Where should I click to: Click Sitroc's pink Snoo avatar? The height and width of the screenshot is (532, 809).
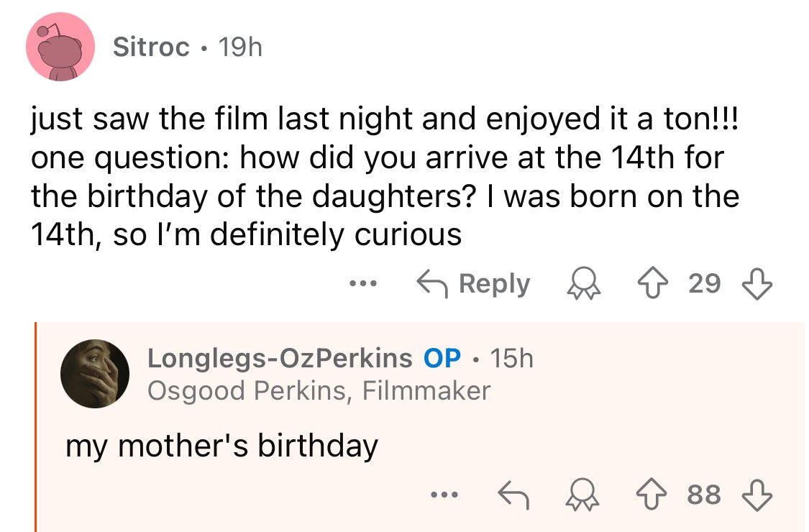[60, 47]
